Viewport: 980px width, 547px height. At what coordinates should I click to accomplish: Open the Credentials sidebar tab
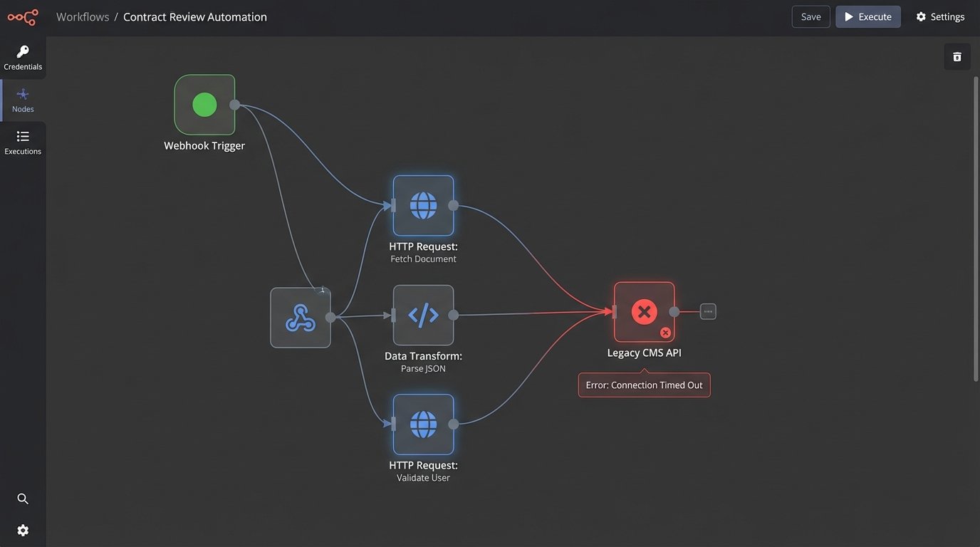23,58
